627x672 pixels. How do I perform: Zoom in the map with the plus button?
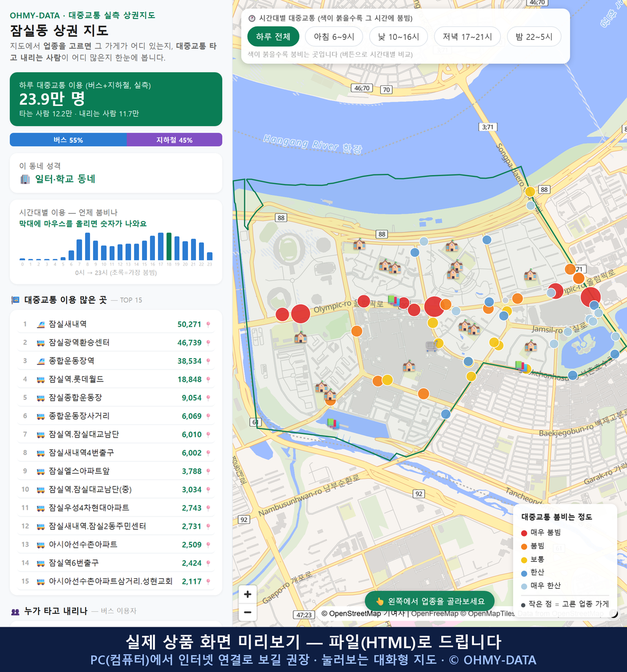point(247,594)
